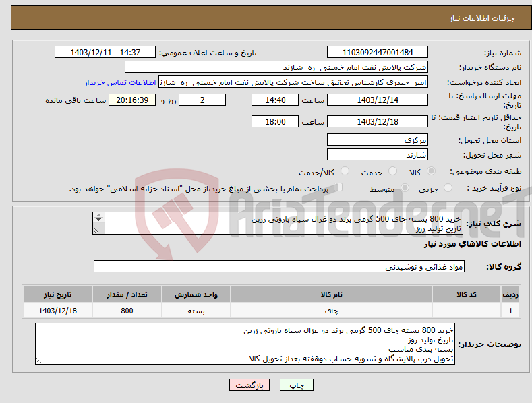The image size is (532, 403).
Task: Open the اطلاعات تماس خریدار link
Action: pos(120,82)
